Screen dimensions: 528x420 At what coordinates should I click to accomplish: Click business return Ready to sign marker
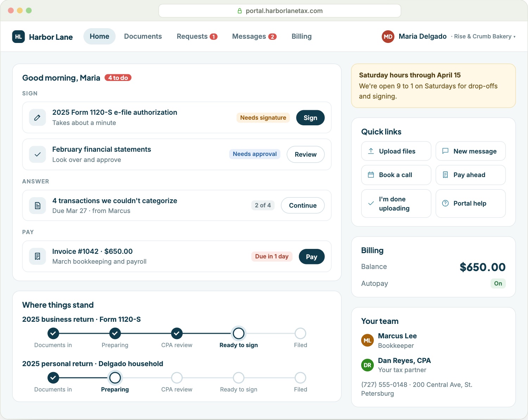[x=239, y=333]
